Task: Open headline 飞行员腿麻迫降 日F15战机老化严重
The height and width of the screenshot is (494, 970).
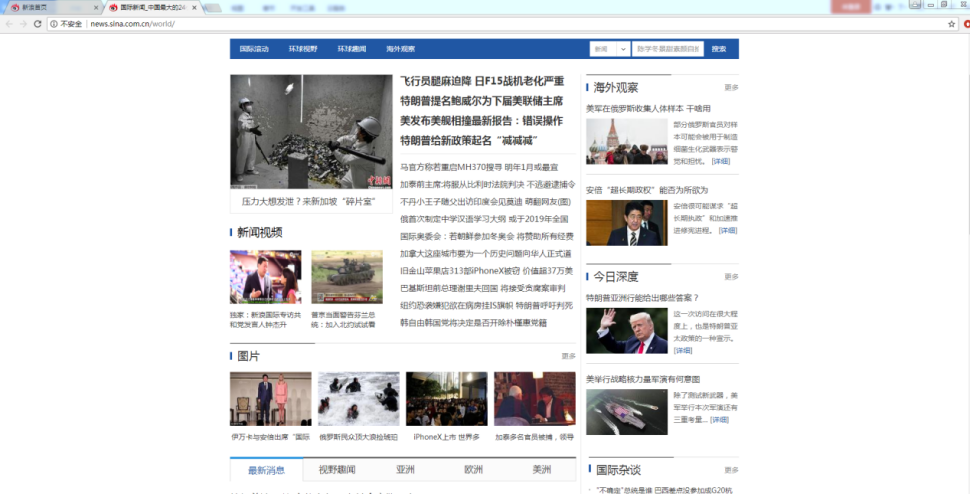Action: (482, 81)
